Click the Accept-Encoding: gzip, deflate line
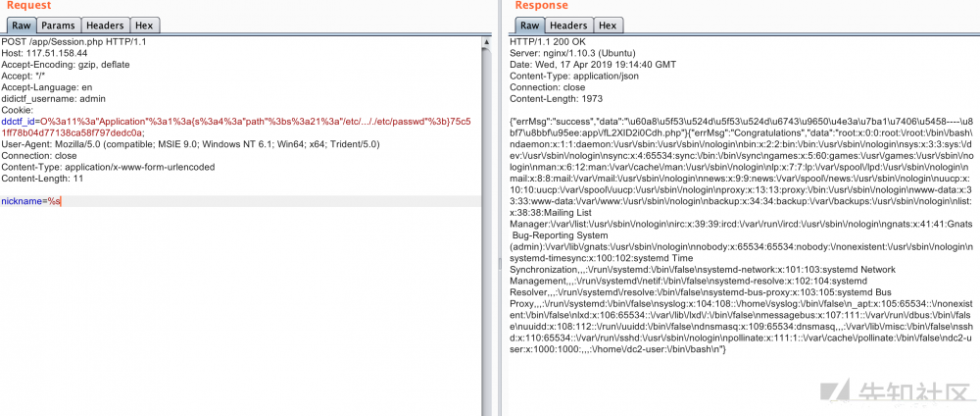The image size is (980, 416). [x=66, y=65]
